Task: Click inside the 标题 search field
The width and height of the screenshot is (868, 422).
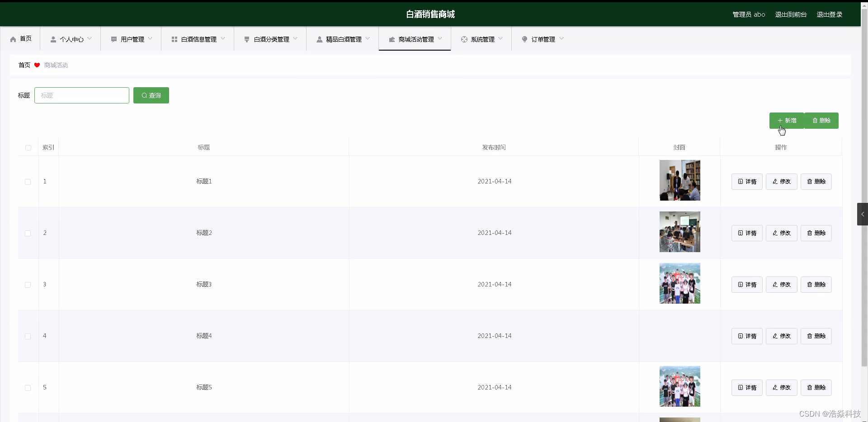Action: pos(81,95)
